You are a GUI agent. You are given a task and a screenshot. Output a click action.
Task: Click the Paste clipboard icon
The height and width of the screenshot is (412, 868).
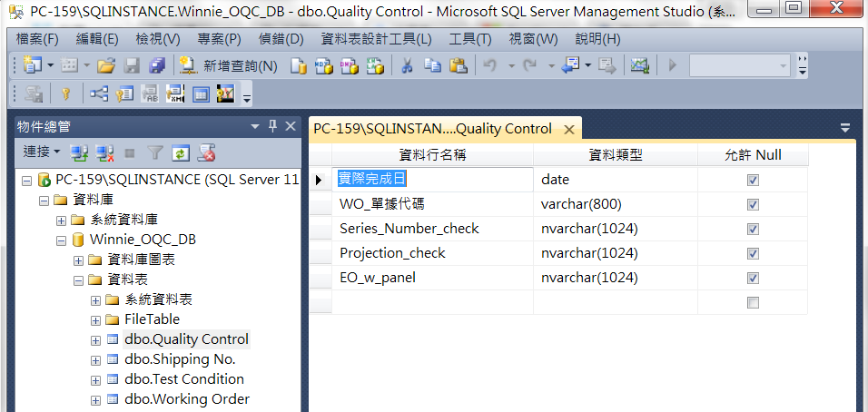tap(458, 66)
